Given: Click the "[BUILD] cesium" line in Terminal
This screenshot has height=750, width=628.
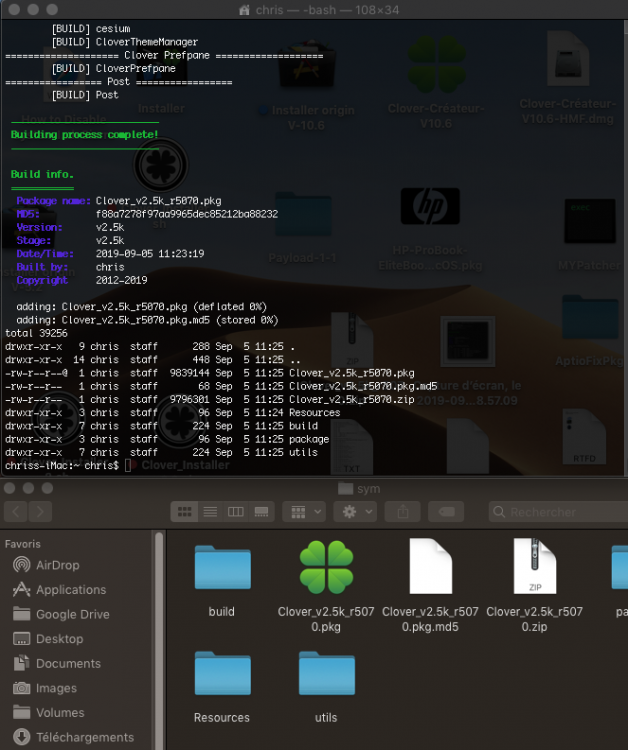Looking at the screenshot, I should pyautogui.click(x=91, y=29).
